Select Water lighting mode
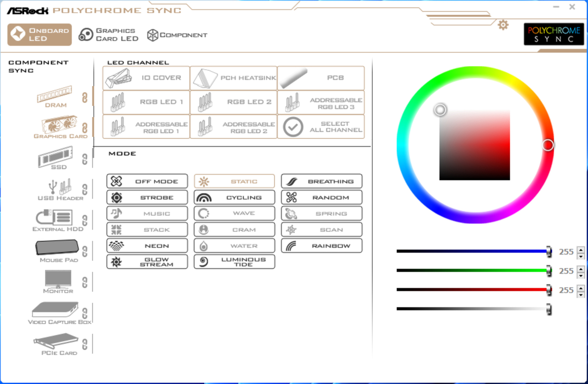588x384 pixels. [x=234, y=246]
